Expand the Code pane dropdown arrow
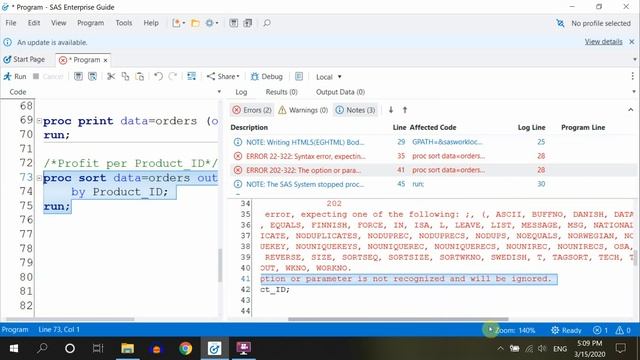The height and width of the screenshot is (360, 640). 219,92
